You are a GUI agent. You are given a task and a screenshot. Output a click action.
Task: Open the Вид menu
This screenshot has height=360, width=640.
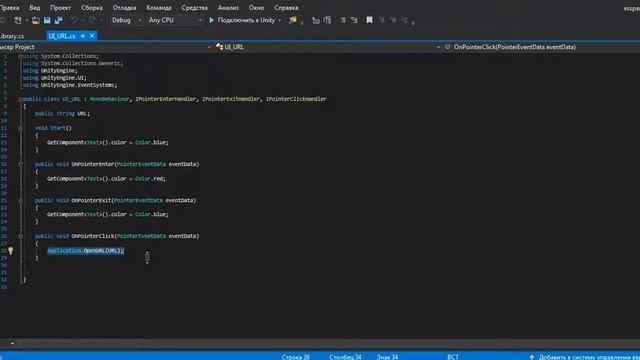[x=35, y=8]
